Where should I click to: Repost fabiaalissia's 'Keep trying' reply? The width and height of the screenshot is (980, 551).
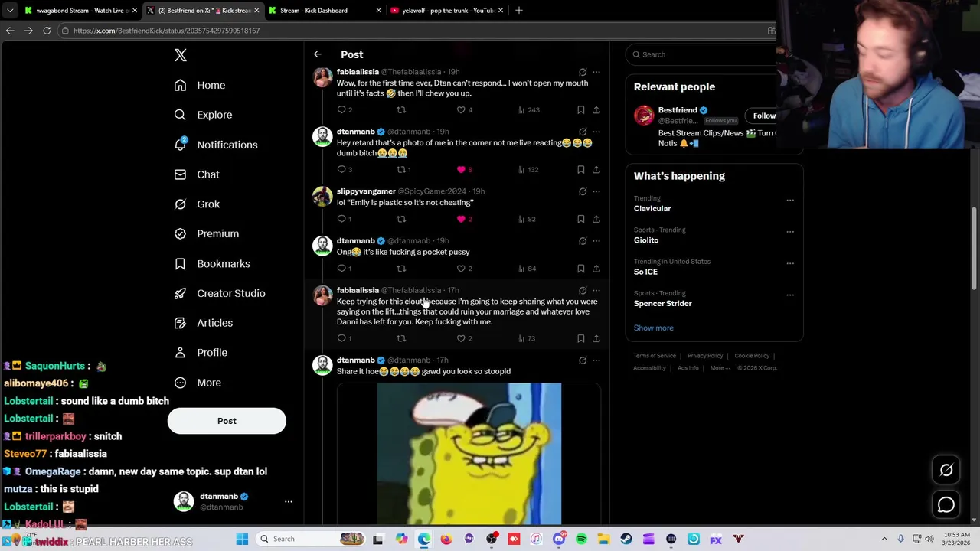click(x=401, y=338)
